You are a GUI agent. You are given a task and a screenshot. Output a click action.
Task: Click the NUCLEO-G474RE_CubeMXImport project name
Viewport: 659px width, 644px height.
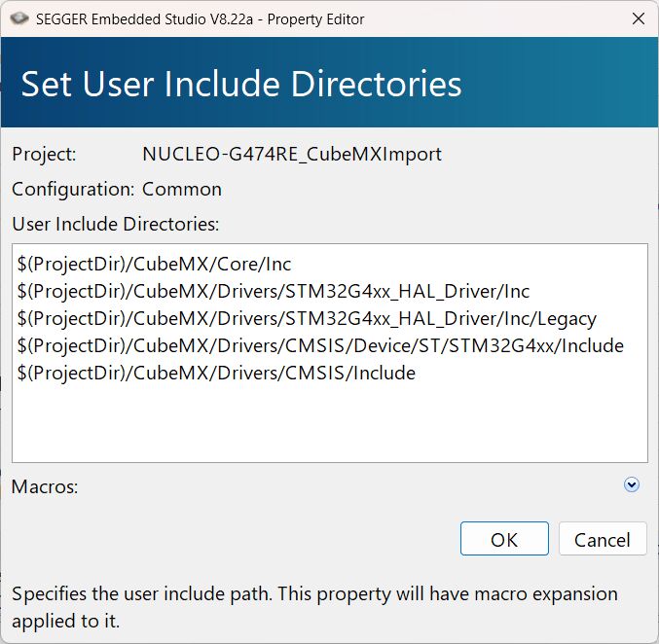[x=291, y=154]
